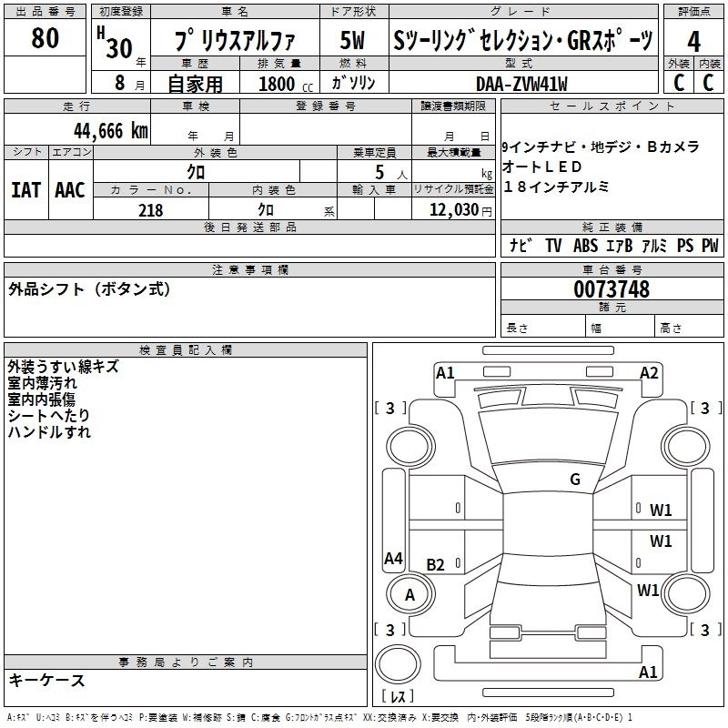Select TV in genuine equipment row
The image size is (728, 728).
pyautogui.click(x=553, y=246)
